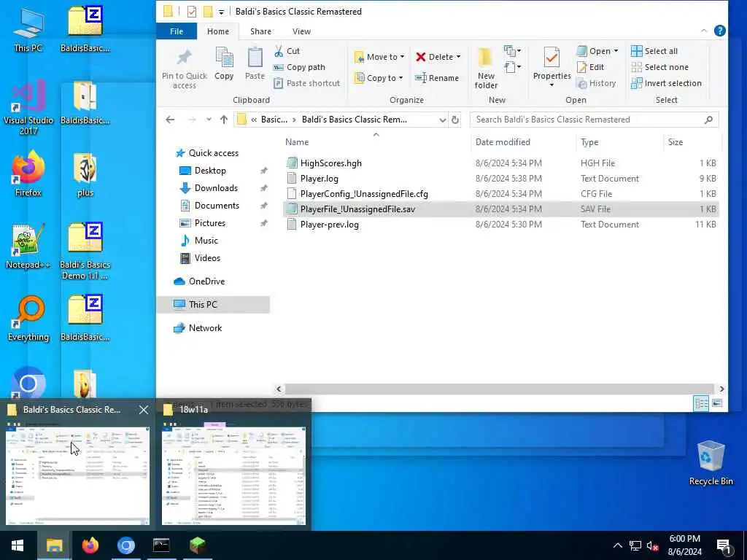Screen dimensions: 747x560
Task: Click Select all in the ribbon
Action: click(654, 51)
